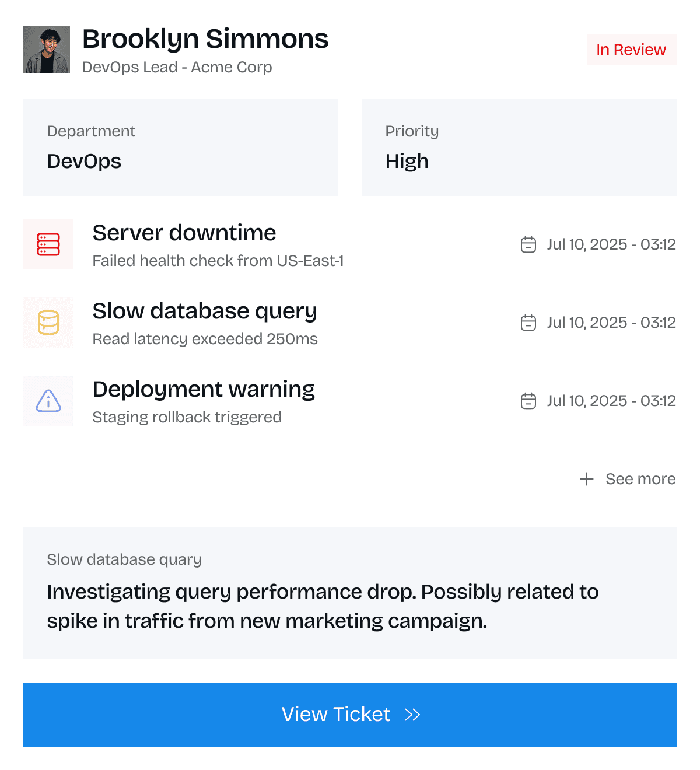Click Brooklyn Simmons profile photo
700x770 pixels.
(x=47, y=50)
